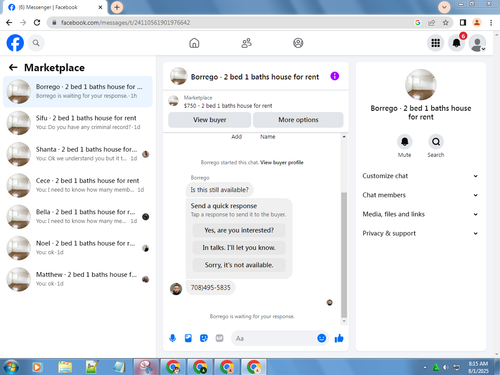Image resolution: width=500 pixels, height=375 pixels.
Task: Open the Chrome tab search dropdown arrow
Action: (x=444, y=7)
